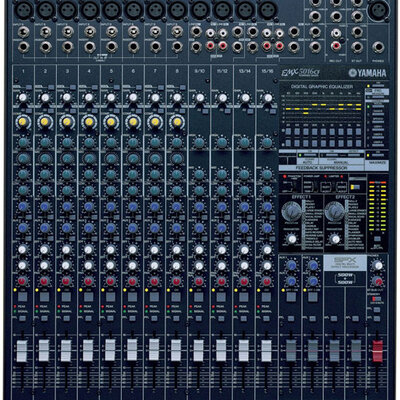The height and width of the screenshot is (400, 400).
Task: Adjust channel 2 mid frequency sweep knob
Action: coord(45,158)
